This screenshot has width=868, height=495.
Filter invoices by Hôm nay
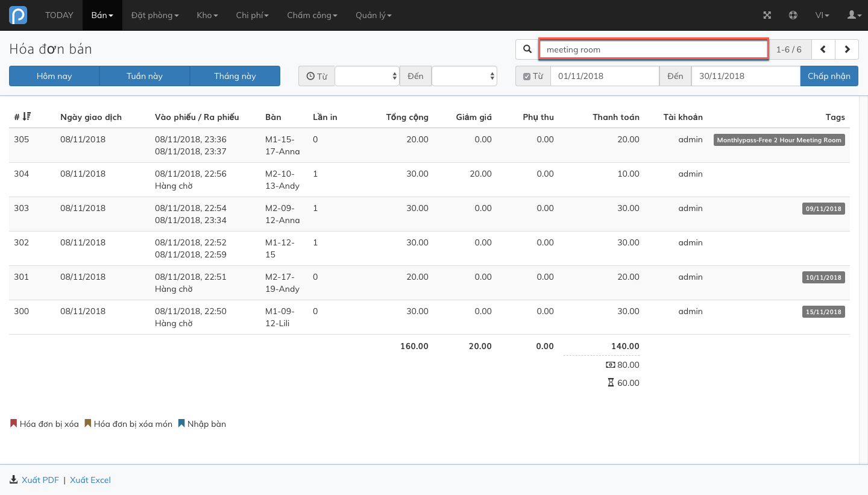tap(54, 76)
